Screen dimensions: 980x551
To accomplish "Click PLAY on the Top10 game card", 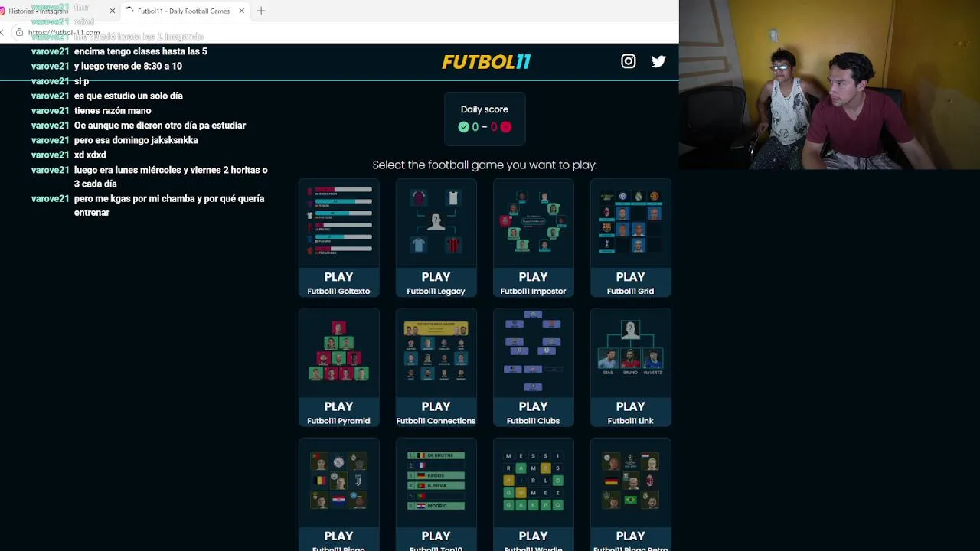I will 436,536.
